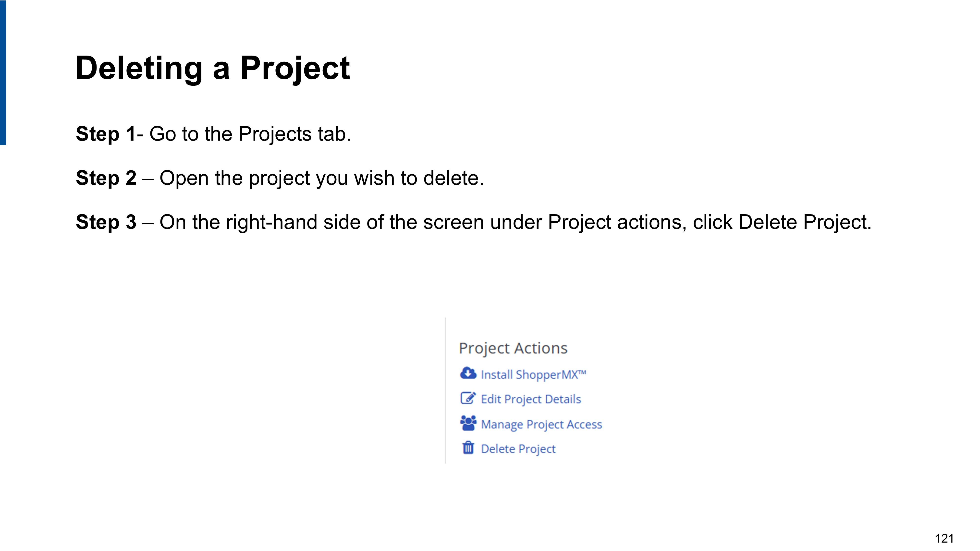
Task: Click the pencil edit icon in Project Actions
Action: [x=467, y=398]
